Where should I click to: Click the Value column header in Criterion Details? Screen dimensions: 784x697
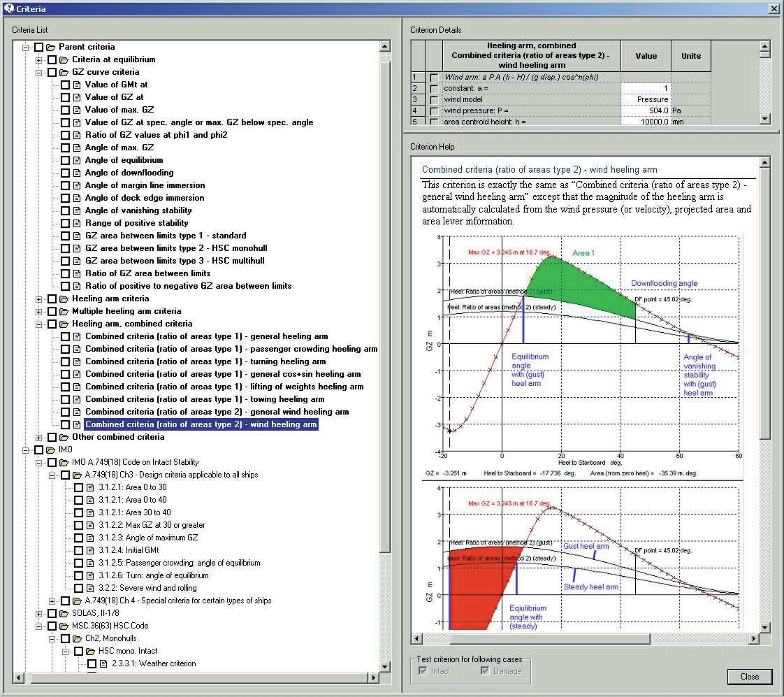tap(646, 56)
